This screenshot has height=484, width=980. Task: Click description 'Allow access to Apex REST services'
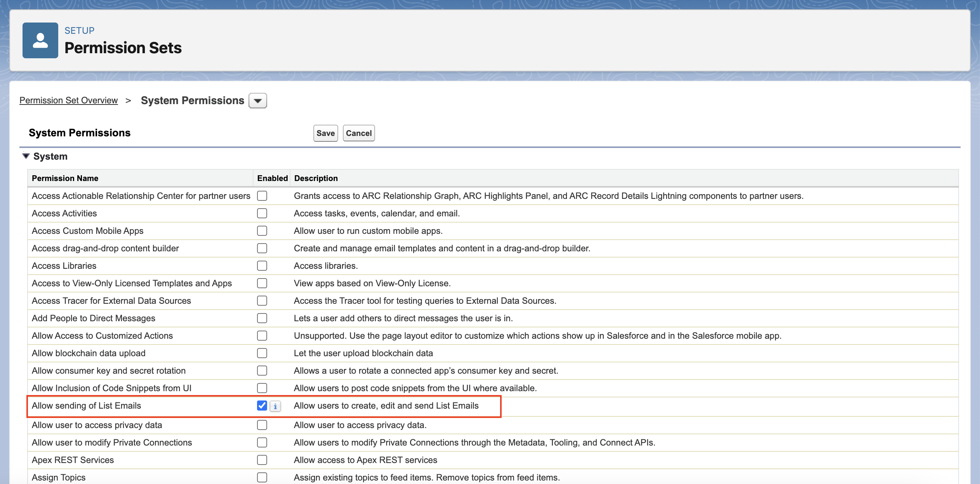tap(365, 460)
